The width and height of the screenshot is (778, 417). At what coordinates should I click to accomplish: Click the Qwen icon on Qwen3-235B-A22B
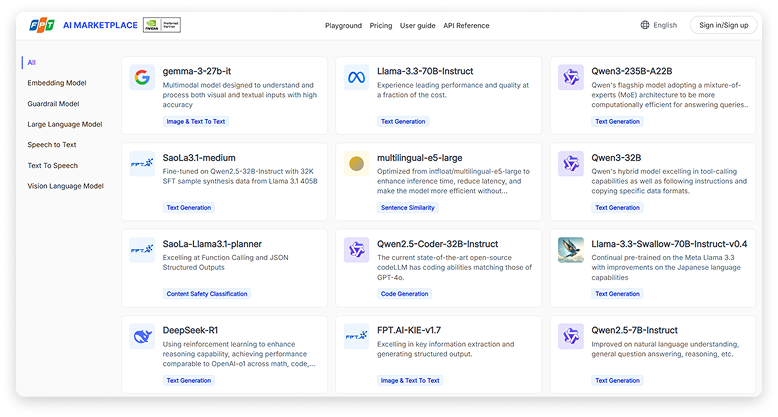[x=570, y=78]
